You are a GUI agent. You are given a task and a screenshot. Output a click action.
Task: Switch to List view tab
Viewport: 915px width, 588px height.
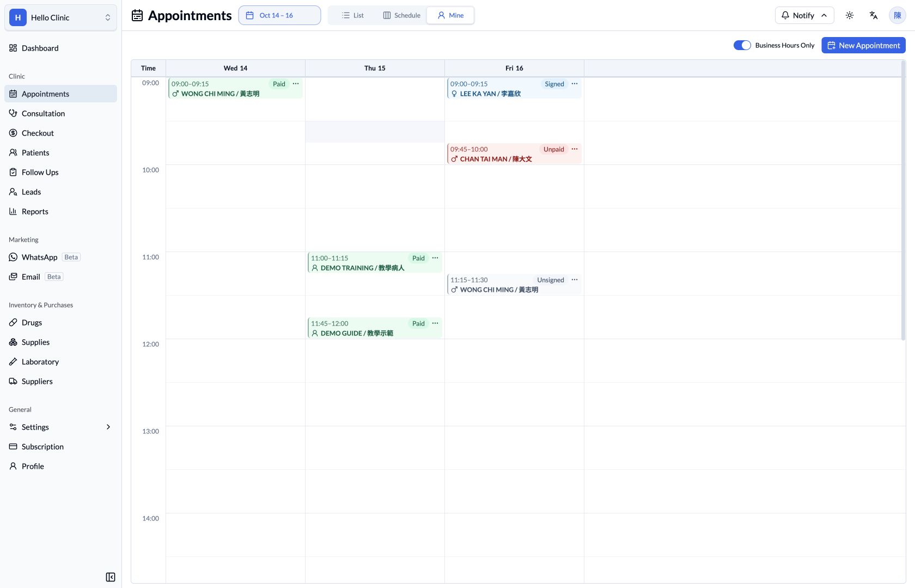(x=353, y=15)
